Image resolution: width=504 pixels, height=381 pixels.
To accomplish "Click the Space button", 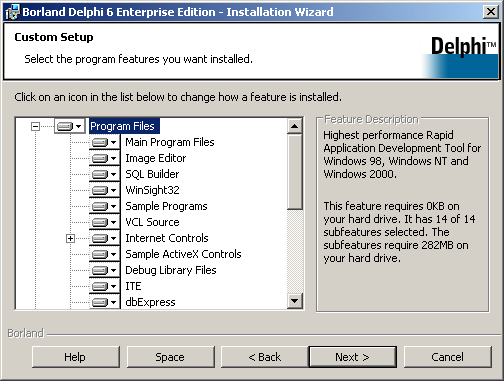I will pos(170,357).
